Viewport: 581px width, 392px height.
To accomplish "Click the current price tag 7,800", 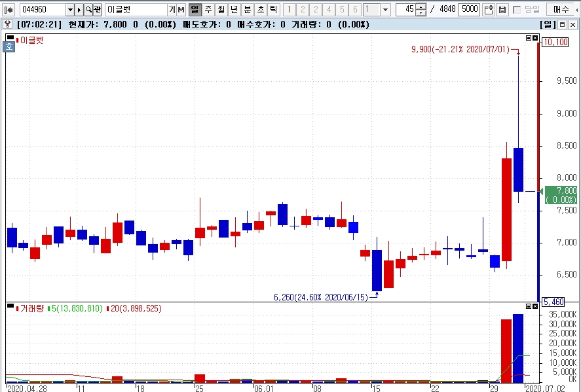I will pyautogui.click(x=561, y=195).
